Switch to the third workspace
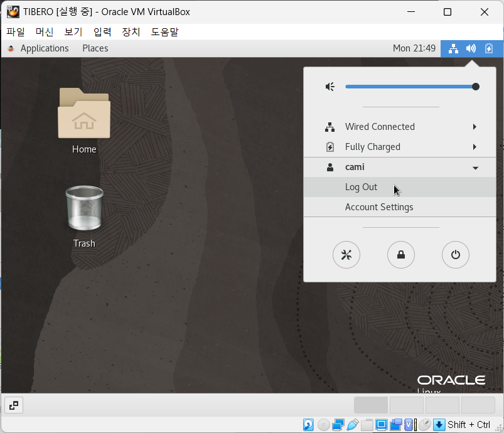504x433 pixels. tap(442, 405)
